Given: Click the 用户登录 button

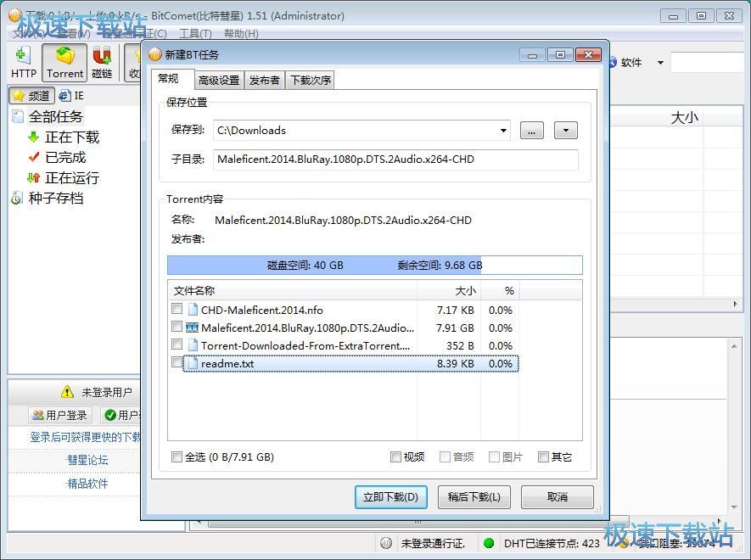Looking at the screenshot, I should pyautogui.click(x=60, y=415).
